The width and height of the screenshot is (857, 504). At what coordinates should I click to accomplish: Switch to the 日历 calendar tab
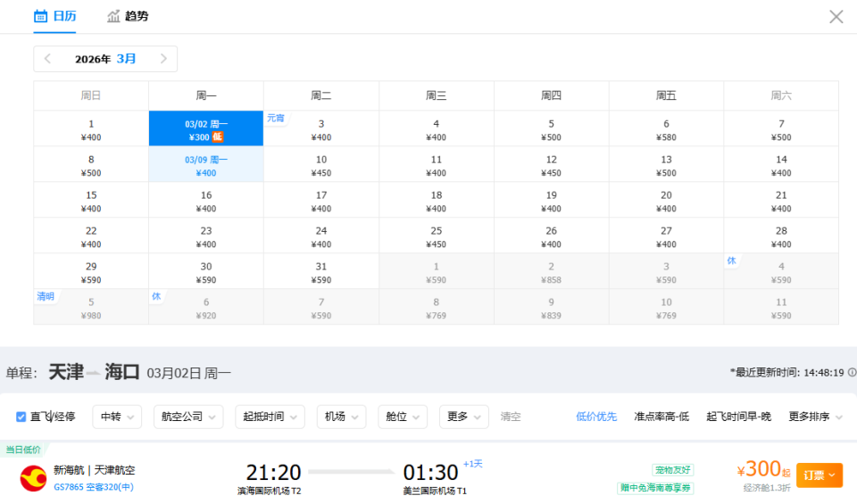tap(54, 16)
